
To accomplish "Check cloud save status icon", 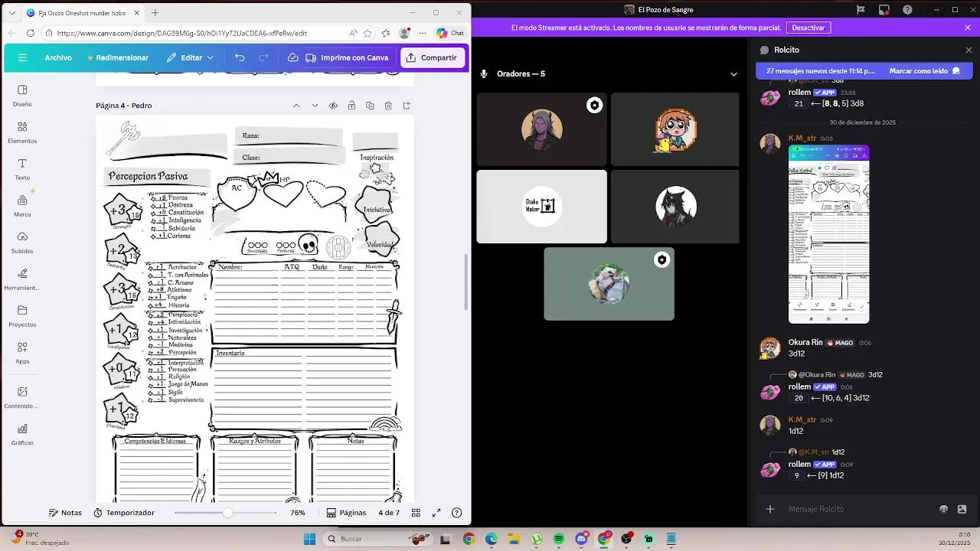I will click(292, 57).
